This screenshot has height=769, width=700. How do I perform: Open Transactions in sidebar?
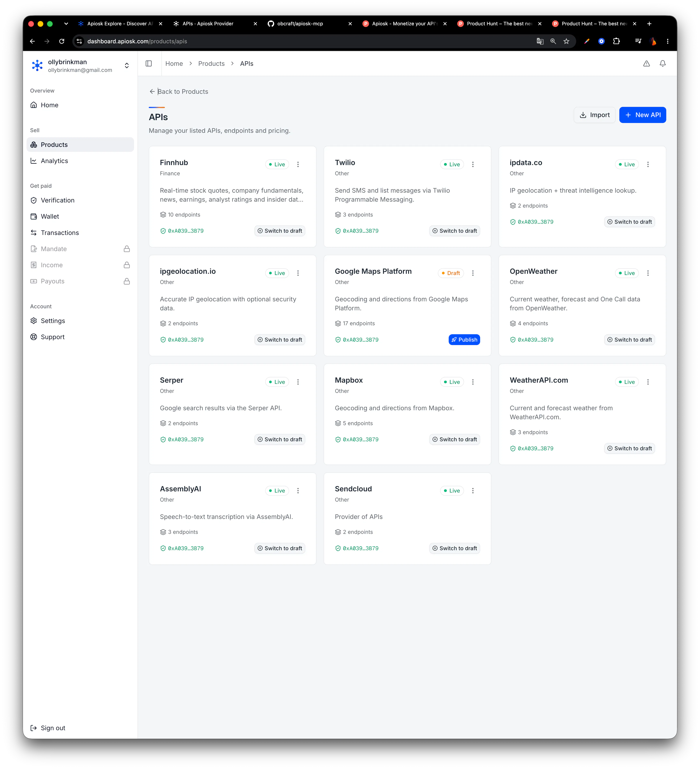coord(80,233)
